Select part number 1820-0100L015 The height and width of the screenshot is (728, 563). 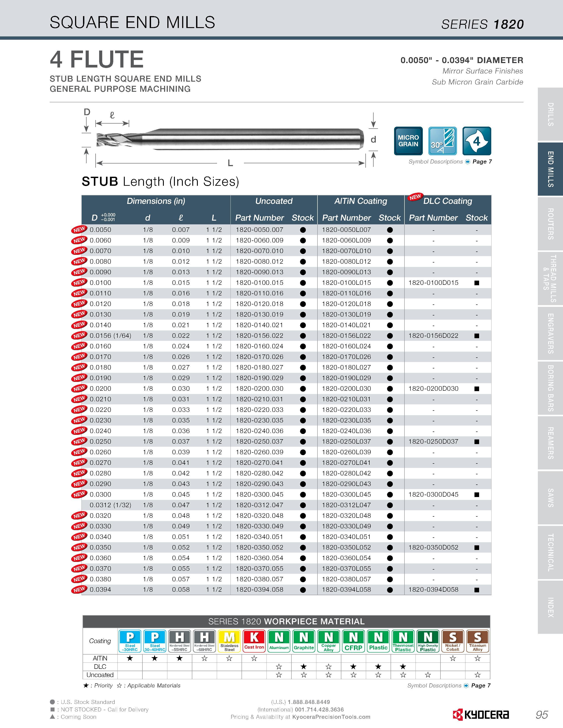pyautogui.click(x=346, y=283)
